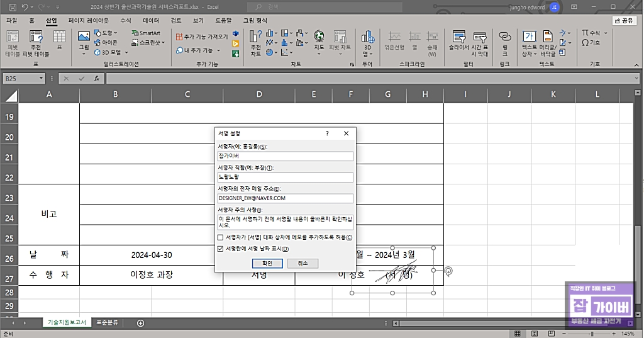Switch to the 수식 ribbon tab
Screen dimensions: 644x338
(x=126, y=21)
